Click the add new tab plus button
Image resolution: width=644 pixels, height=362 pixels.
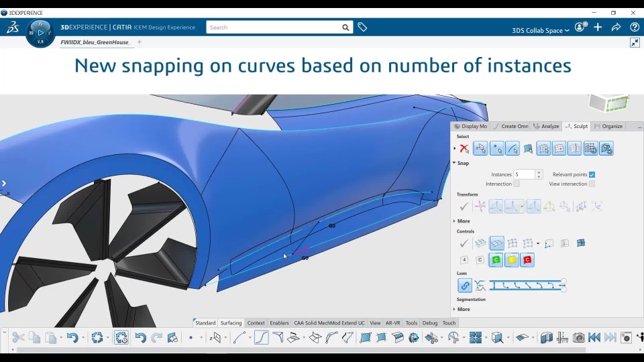click(x=140, y=42)
